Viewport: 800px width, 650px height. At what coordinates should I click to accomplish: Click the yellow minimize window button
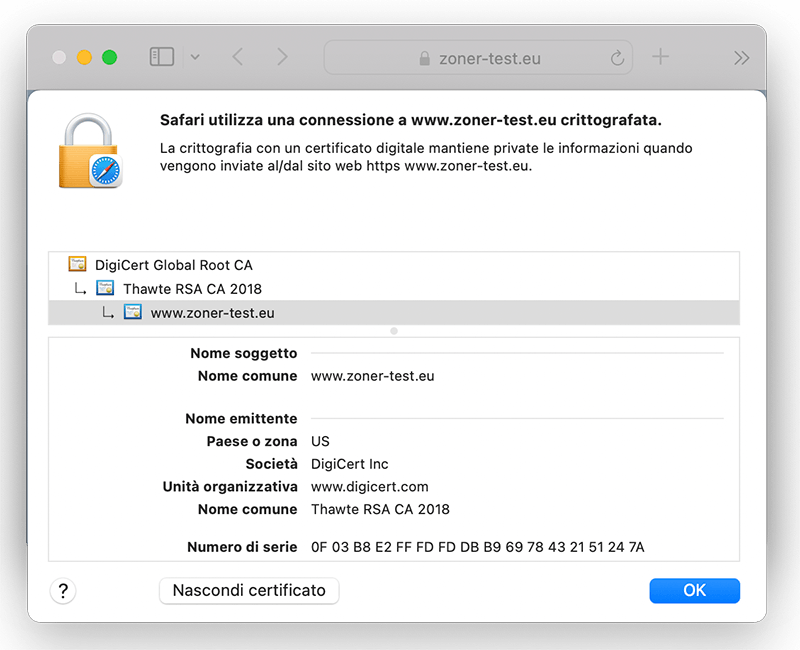84,57
